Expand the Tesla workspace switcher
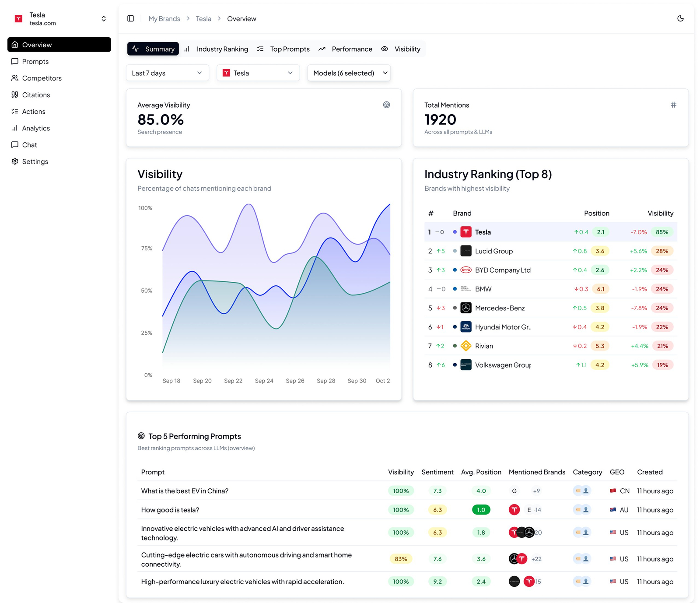Screen dimensions: 700x603 coord(103,18)
